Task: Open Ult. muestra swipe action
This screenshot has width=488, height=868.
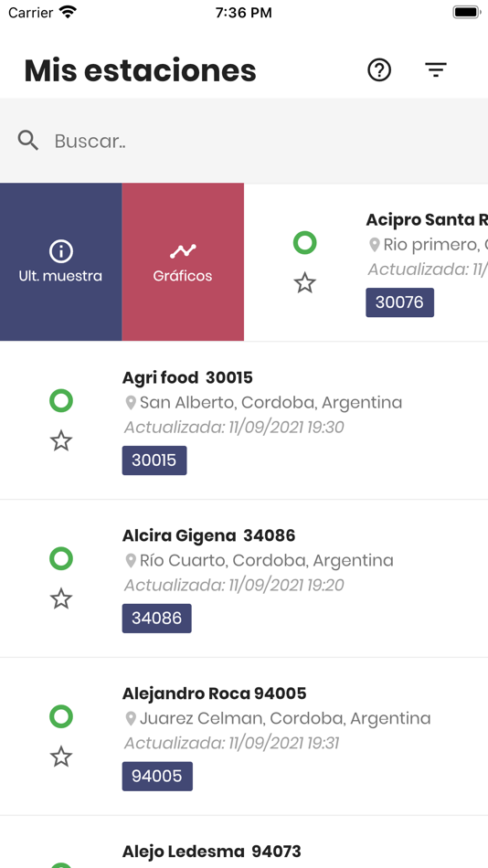Action: (x=61, y=262)
